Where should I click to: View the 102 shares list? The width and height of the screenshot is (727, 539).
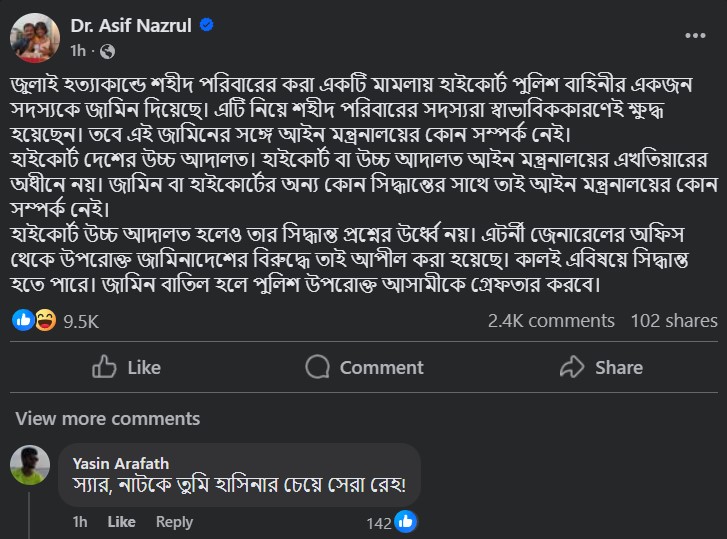[x=673, y=321]
